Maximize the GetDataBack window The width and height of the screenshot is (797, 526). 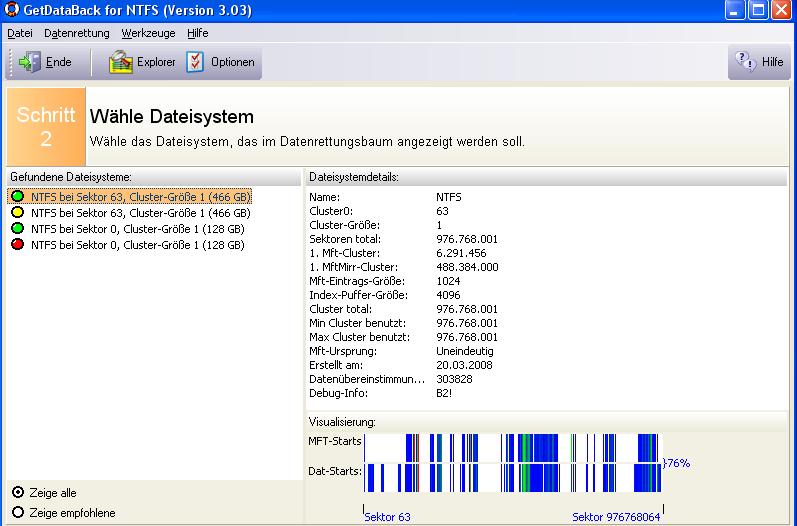pyautogui.click(x=758, y=10)
